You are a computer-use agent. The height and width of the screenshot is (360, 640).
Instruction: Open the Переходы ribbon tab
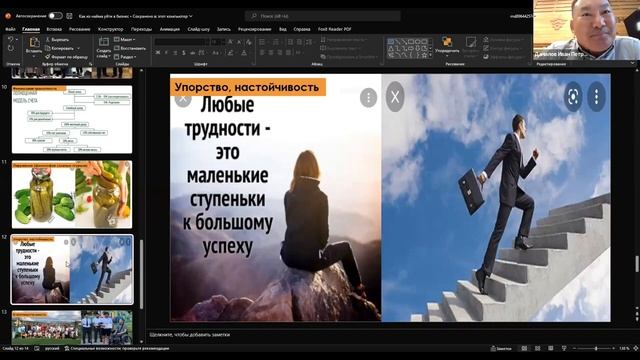(141, 29)
